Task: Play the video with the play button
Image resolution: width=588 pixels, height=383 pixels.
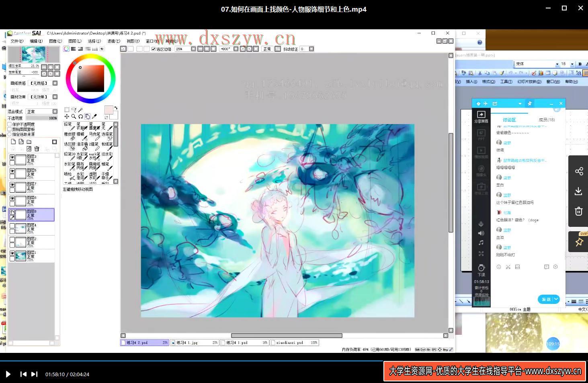Action: click(8, 374)
